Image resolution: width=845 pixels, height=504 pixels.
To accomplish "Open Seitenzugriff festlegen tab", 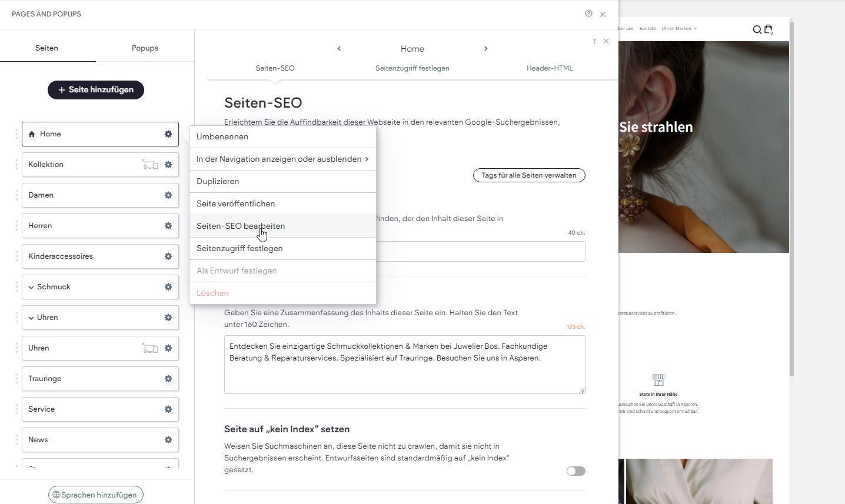I will tap(412, 68).
